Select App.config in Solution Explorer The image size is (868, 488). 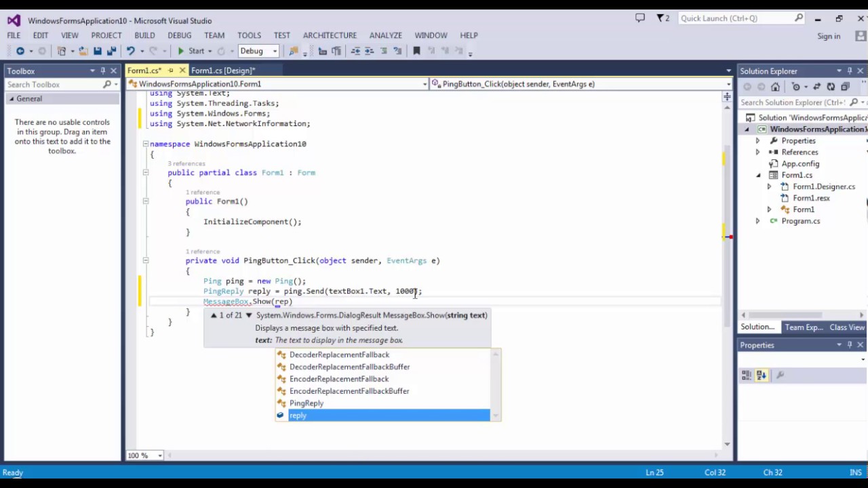pos(800,164)
